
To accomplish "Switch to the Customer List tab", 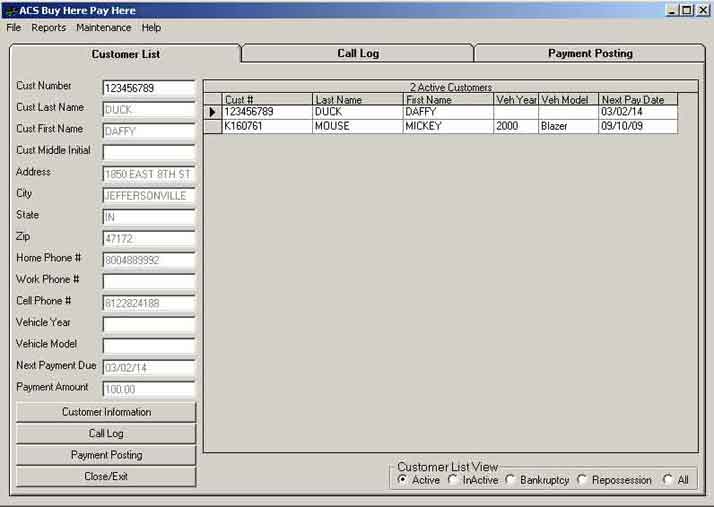I will [x=125, y=54].
